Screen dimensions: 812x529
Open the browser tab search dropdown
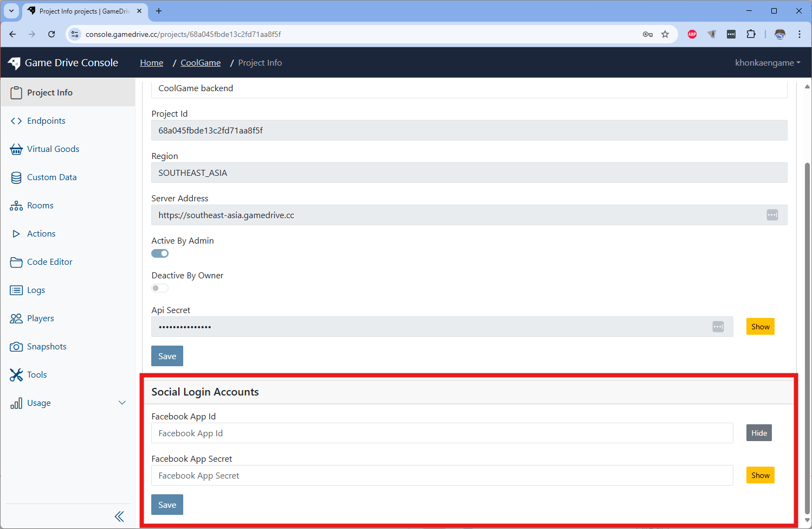11,11
